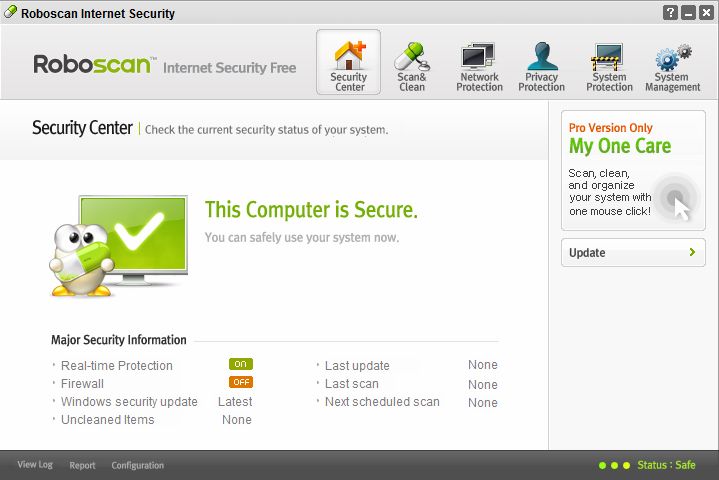Click My One Care mouse-click icon
Viewport: 719px width, 480px height.
[x=676, y=199]
